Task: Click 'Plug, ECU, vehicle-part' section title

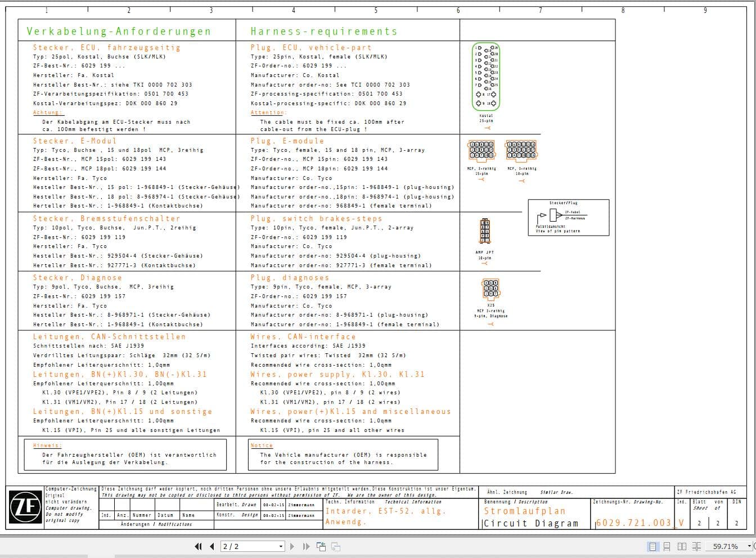Action: [311, 48]
